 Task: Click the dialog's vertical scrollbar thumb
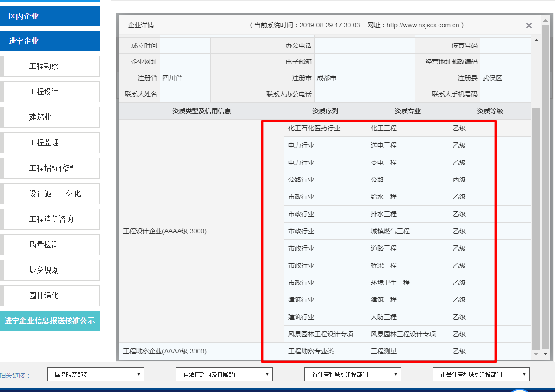[x=536, y=227]
